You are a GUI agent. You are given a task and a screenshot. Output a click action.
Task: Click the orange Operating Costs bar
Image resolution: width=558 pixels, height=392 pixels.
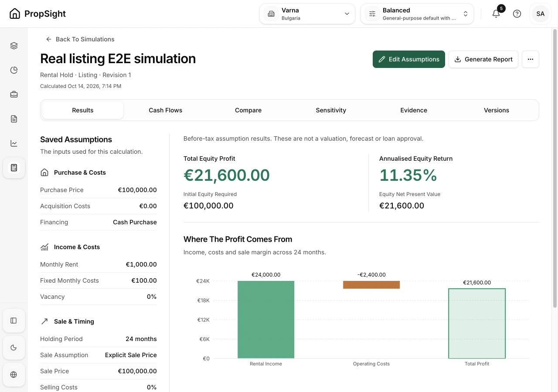tap(371, 285)
